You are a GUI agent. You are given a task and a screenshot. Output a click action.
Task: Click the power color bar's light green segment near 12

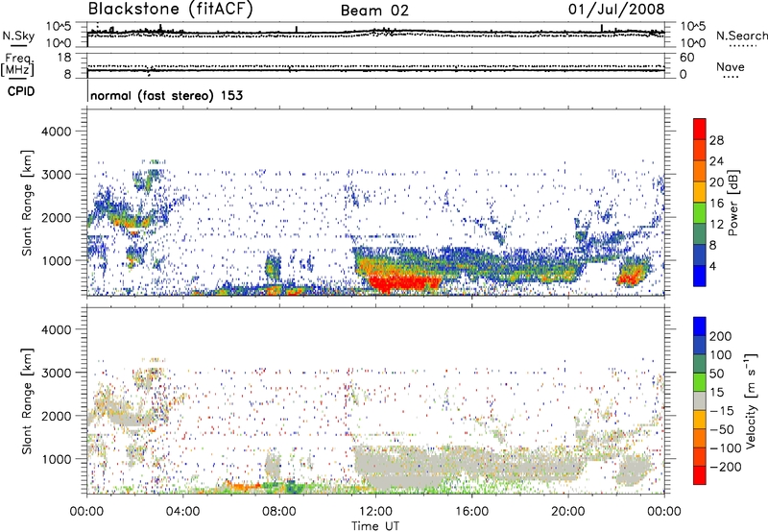point(700,212)
